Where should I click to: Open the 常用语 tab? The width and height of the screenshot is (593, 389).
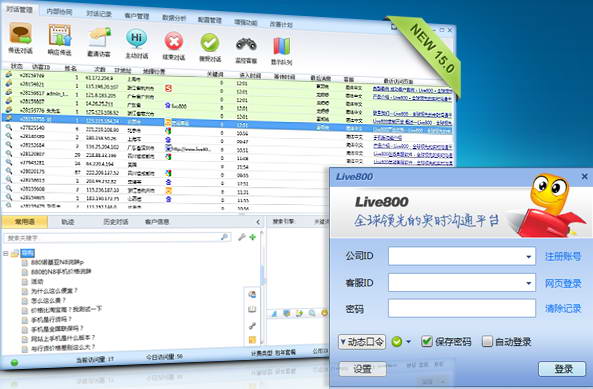25,222
